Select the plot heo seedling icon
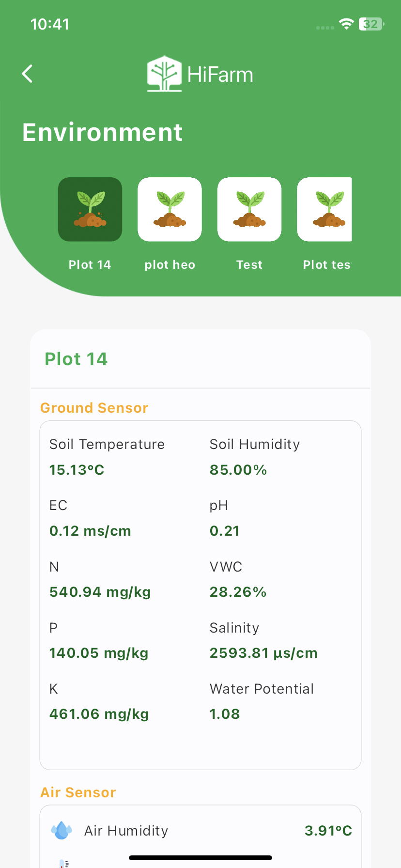Image resolution: width=401 pixels, height=868 pixels. tap(170, 209)
